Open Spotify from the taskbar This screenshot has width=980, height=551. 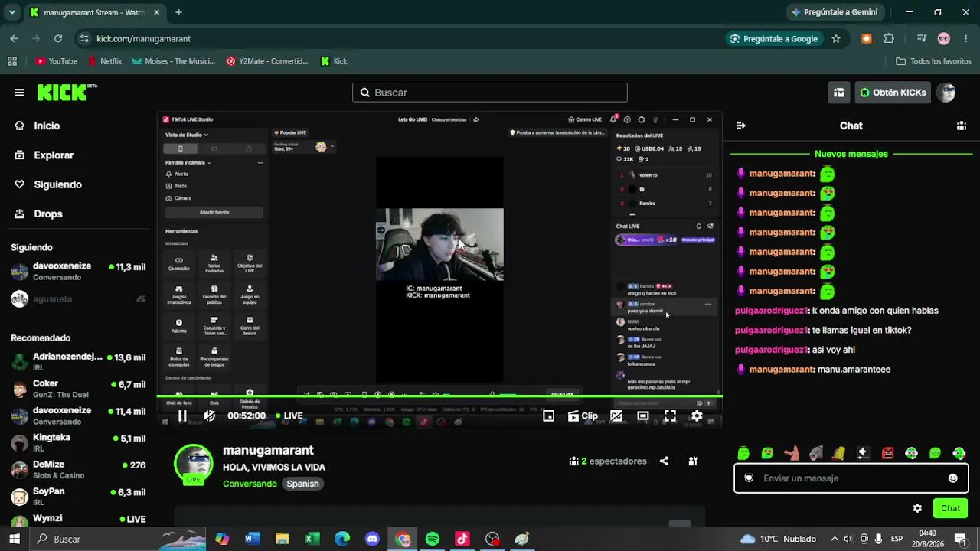[433, 539]
